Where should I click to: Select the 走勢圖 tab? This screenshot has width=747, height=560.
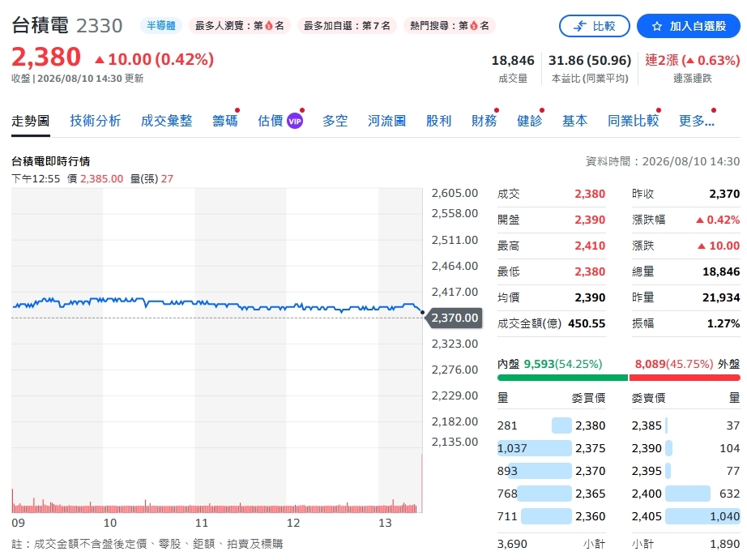31,121
